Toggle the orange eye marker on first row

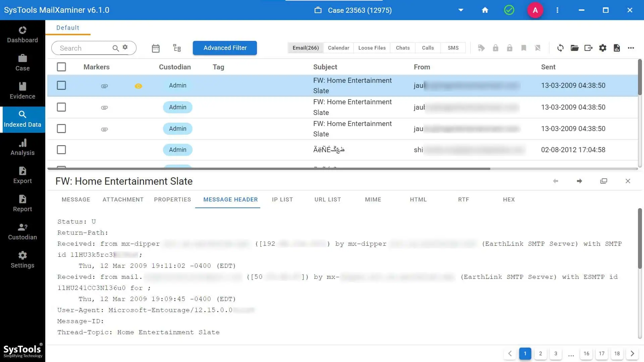138,86
